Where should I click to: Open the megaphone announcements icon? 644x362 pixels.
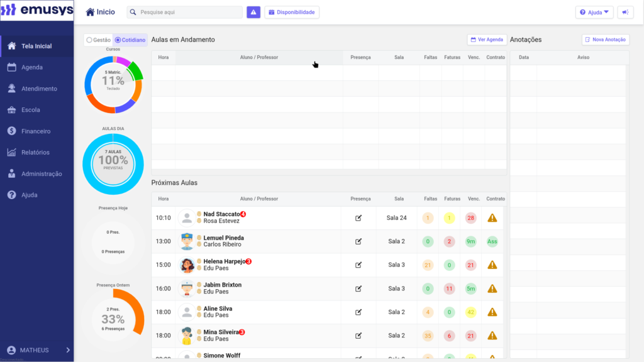click(625, 13)
